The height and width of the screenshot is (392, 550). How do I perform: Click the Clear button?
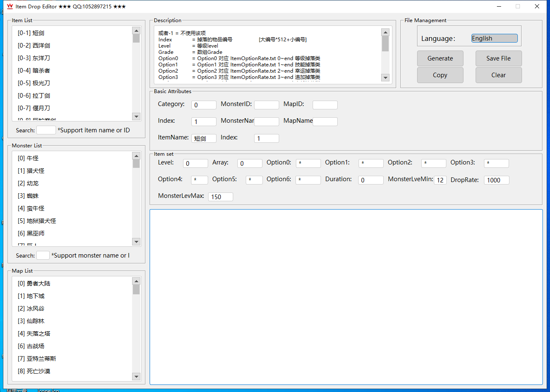point(499,75)
